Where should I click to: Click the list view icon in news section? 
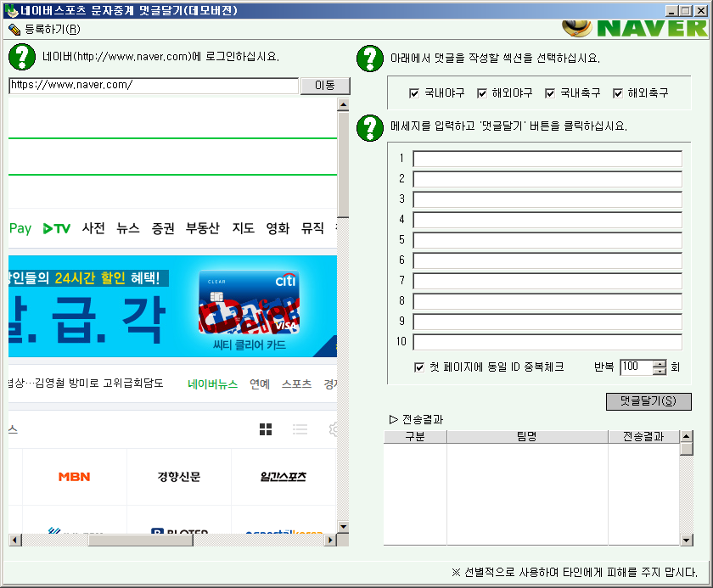click(x=300, y=429)
